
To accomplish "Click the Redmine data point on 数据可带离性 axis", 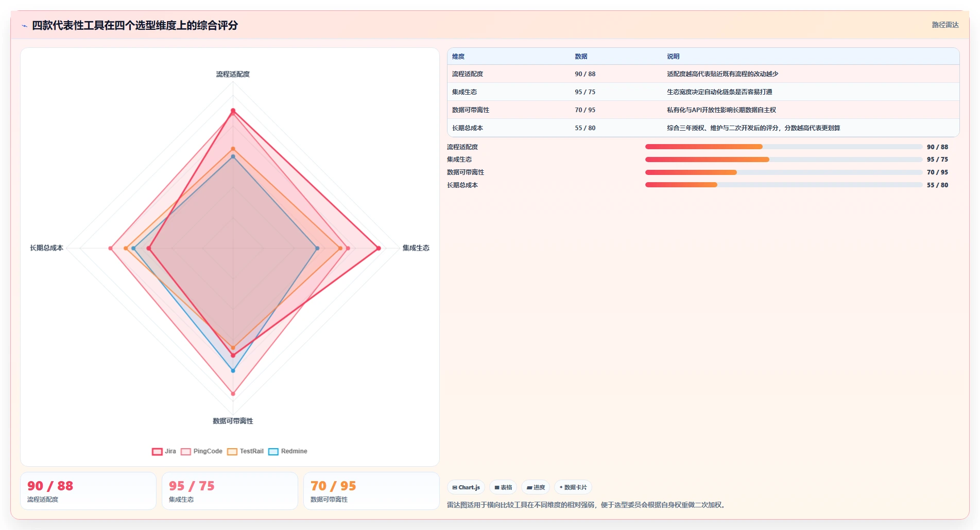I will click(x=233, y=370).
